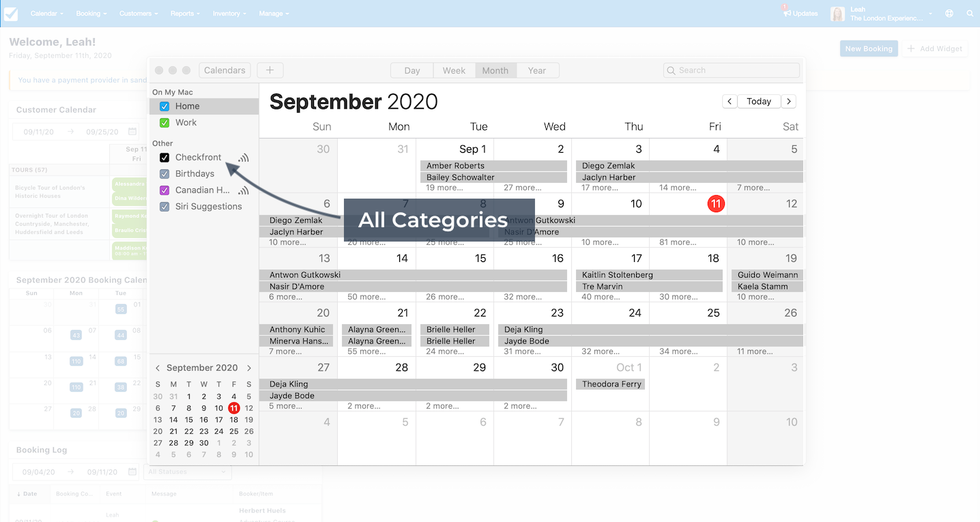Click the Checkfront broadcast signal icon
980x522 pixels.
[x=244, y=158]
